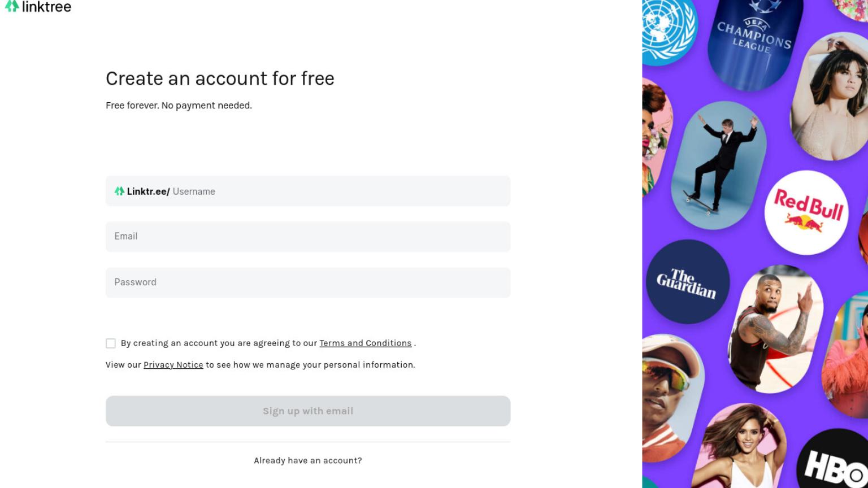This screenshot has width=868, height=488.
Task: Select the Password input field
Action: [x=308, y=282]
